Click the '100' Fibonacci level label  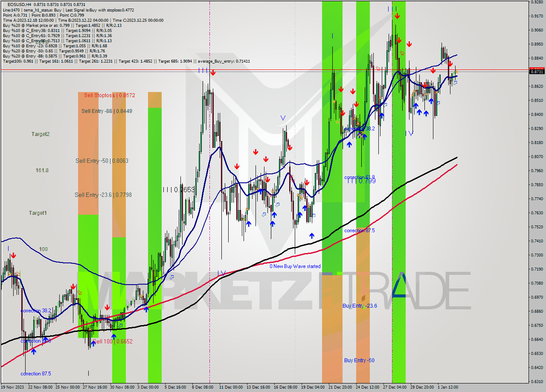(x=43, y=249)
